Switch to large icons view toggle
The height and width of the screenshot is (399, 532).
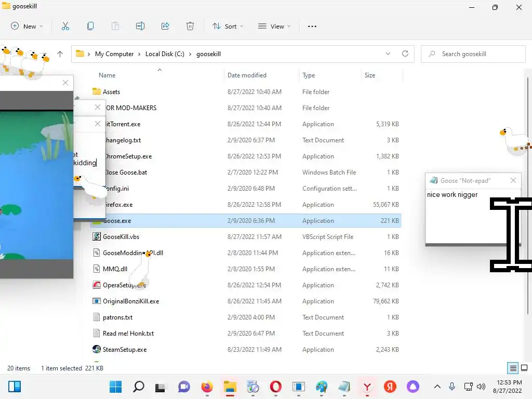(524, 368)
